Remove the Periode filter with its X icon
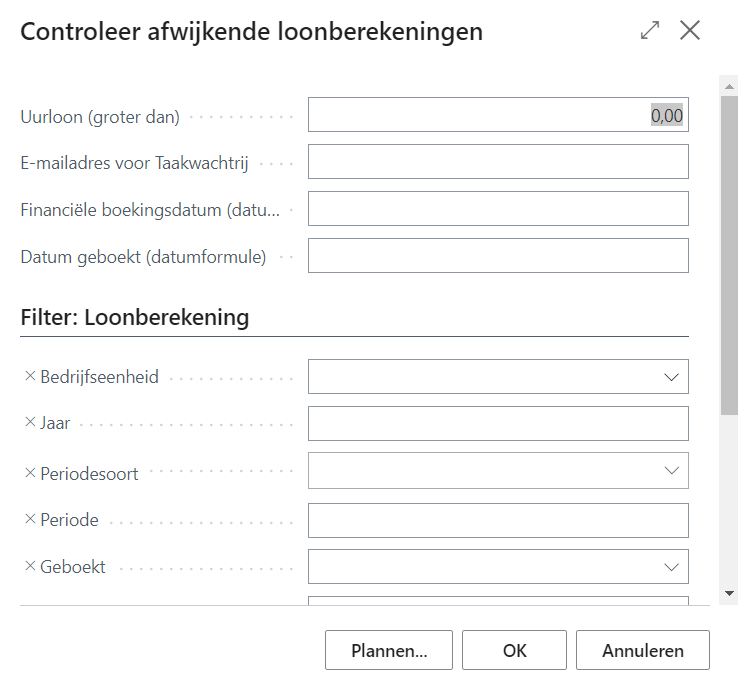Viewport: 738px width, 687px height. pyautogui.click(x=29, y=520)
